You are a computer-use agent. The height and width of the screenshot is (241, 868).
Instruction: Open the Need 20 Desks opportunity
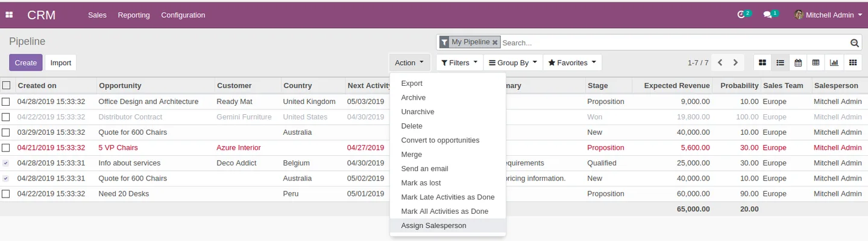tap(124, 194)
